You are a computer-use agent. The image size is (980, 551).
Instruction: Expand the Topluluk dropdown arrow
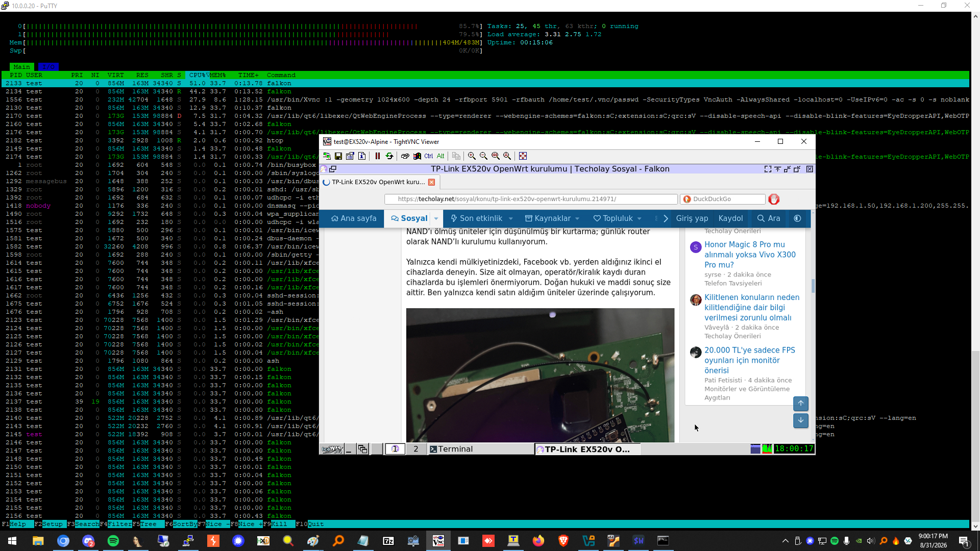tap(640, 218)
